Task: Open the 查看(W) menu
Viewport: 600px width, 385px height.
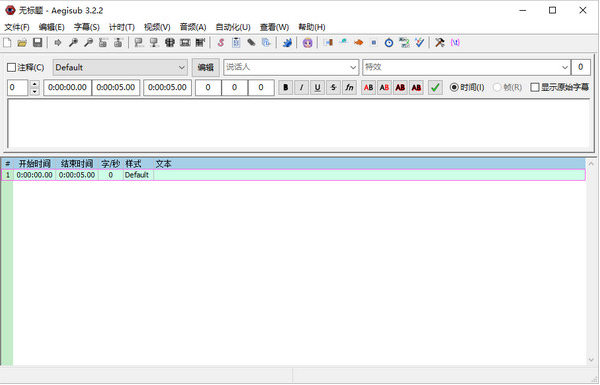Action: [x=274, y=27]
